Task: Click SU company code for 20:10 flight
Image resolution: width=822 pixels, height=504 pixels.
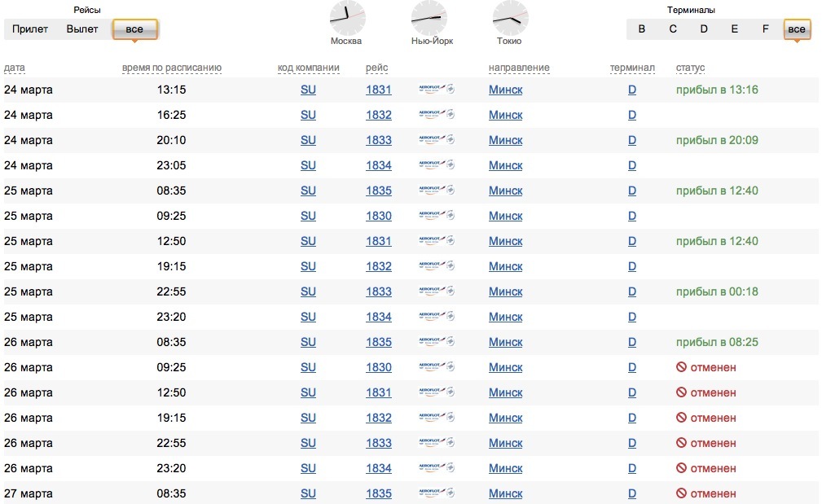Action: point(308,140)
